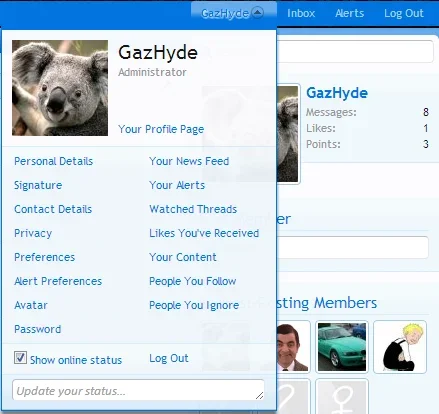This screenshot has height=414, width=439.
Task: Click the search box at the top right
Action: pos(355,51)
